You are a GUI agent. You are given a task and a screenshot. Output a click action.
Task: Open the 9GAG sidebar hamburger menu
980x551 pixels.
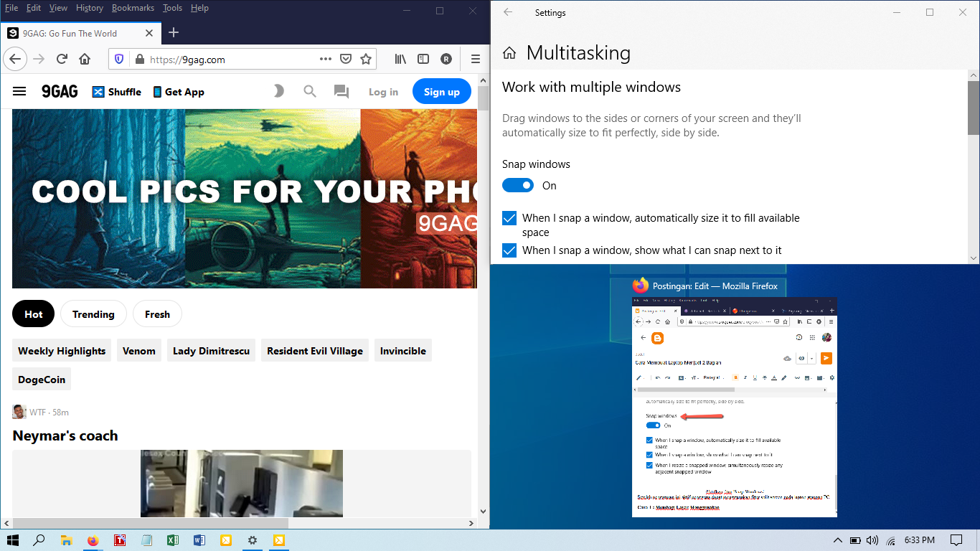(19, 91)
